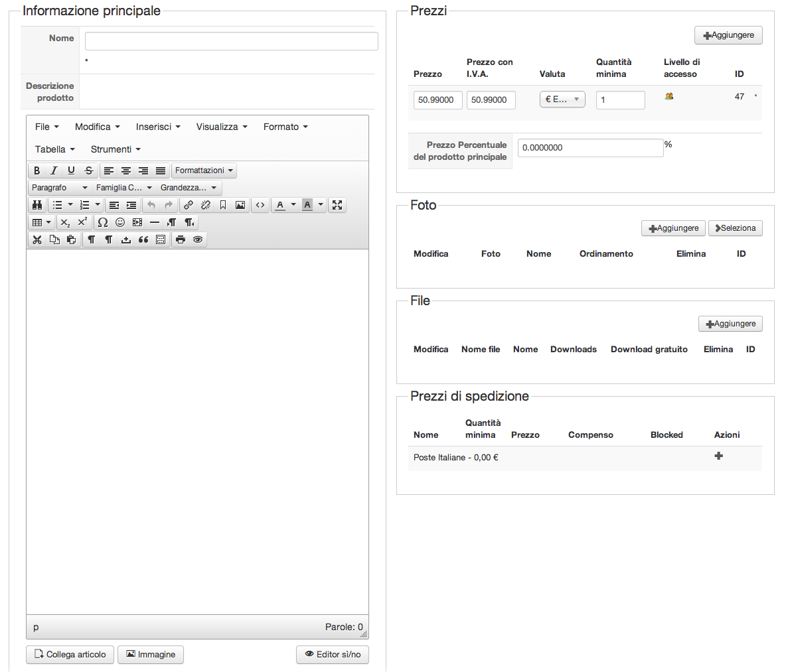
Task: Click Aggiungere button in Prezzi section
Action: [x=728, y=35]
